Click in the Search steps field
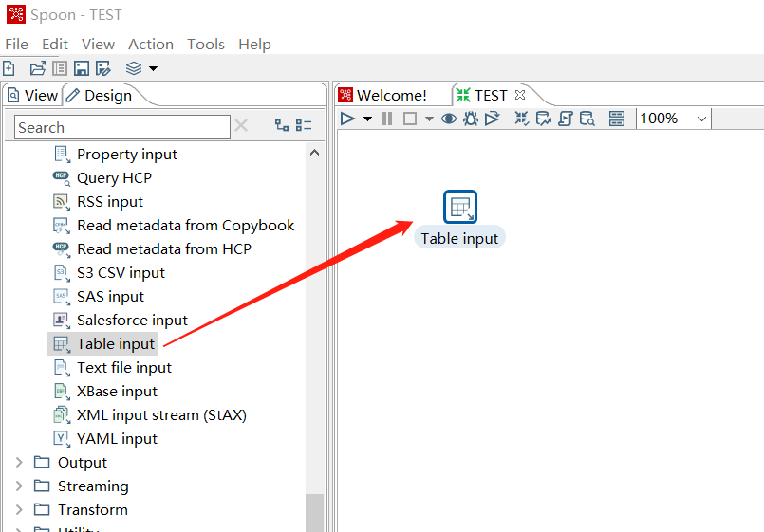Image resolution: width=764 pixels, height=532 pixels. click(122, 127)
